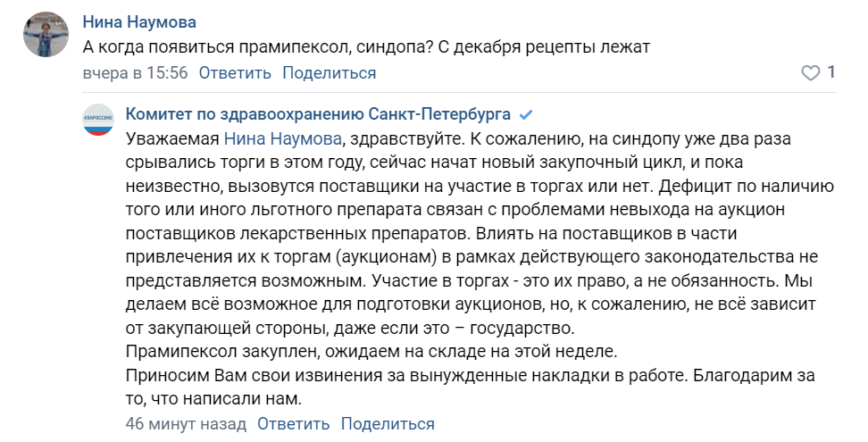Open Нина Наумова's profile from the comment author name
The height and width of the screenshot is (442, 868).
click(x=139, y=22)
